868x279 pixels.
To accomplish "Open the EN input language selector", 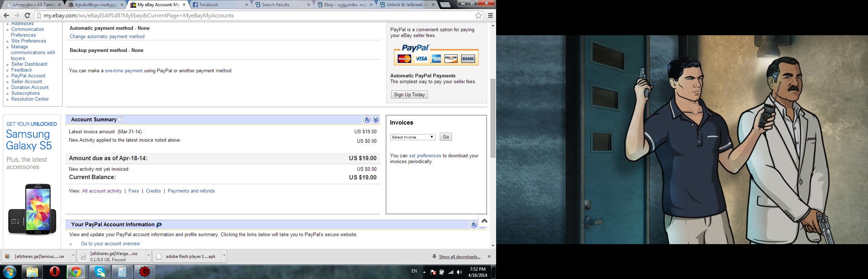I will [x=414, y=271].
